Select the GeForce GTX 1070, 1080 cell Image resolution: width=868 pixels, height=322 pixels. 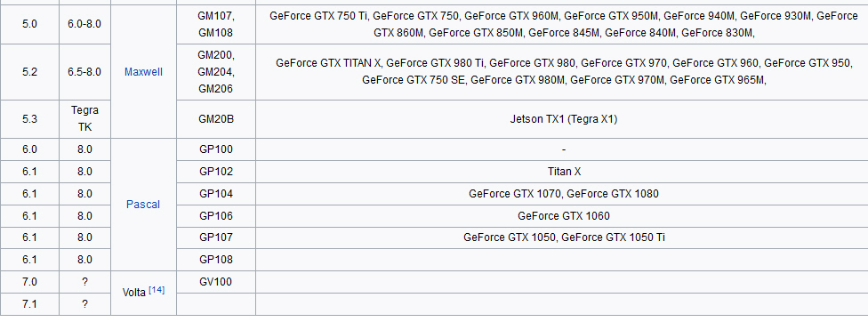point(564,194)
